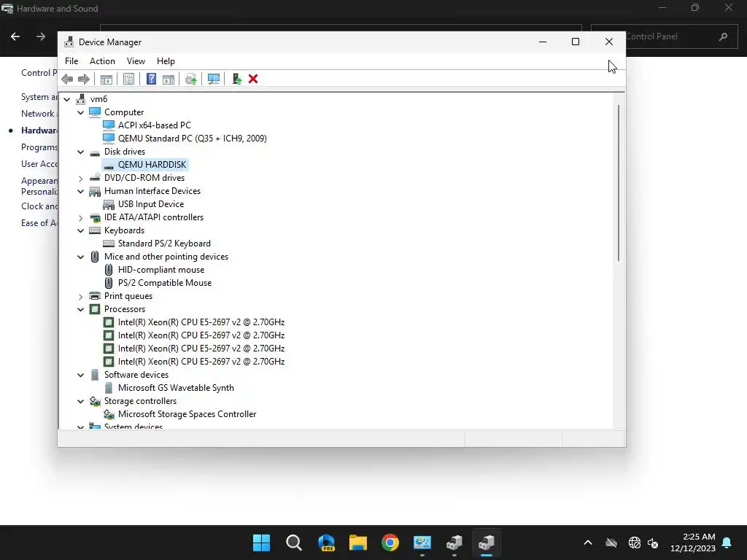Collapse the Computer category

pos(80,112)
